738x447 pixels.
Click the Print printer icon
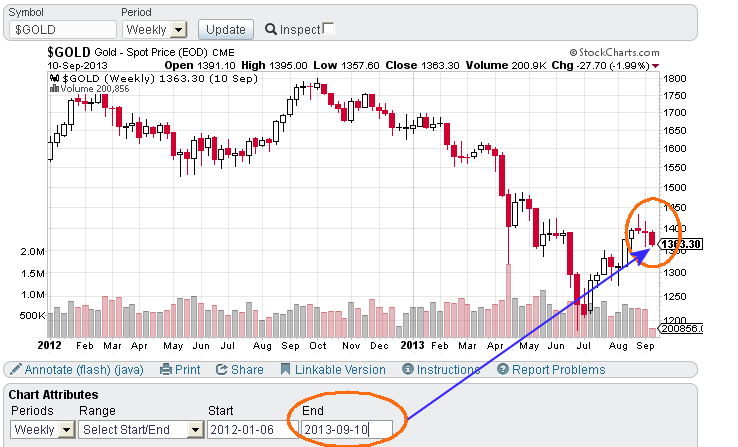[x=166, y=369]
